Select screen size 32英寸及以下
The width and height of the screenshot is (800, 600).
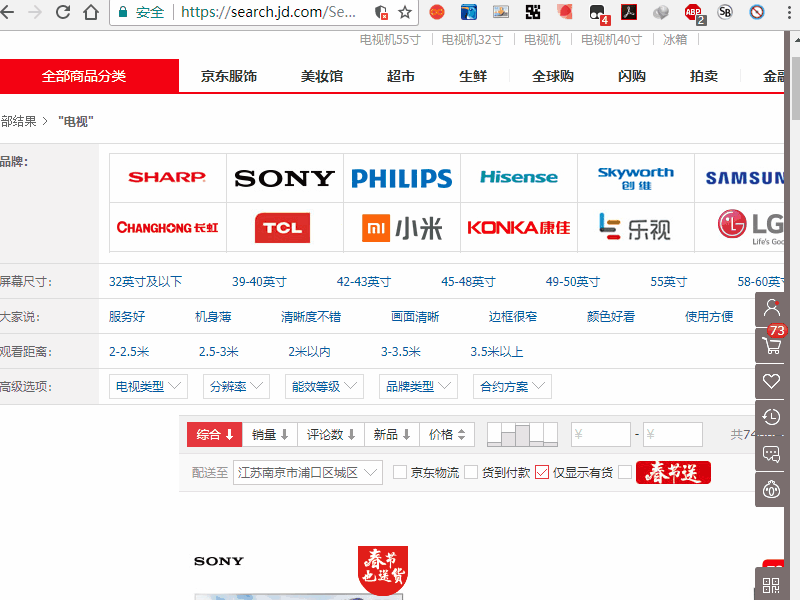(145, 282)
